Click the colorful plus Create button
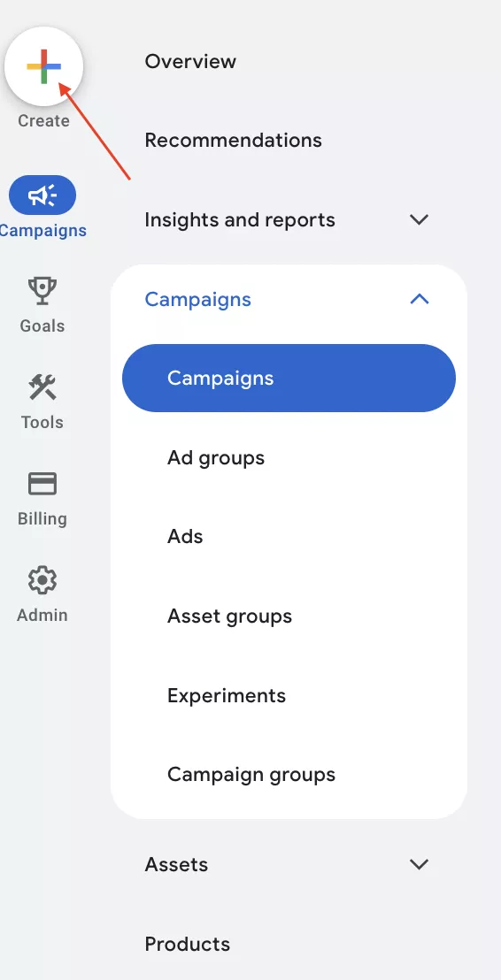 point(43,66)
